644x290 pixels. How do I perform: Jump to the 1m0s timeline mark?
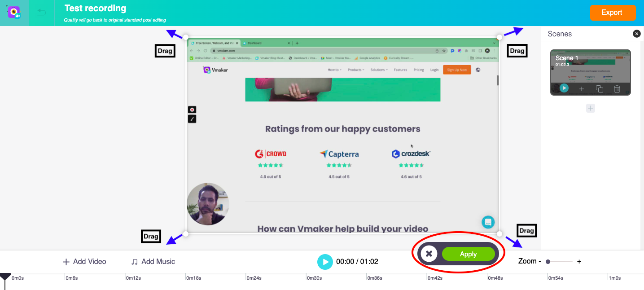point(615,278)
